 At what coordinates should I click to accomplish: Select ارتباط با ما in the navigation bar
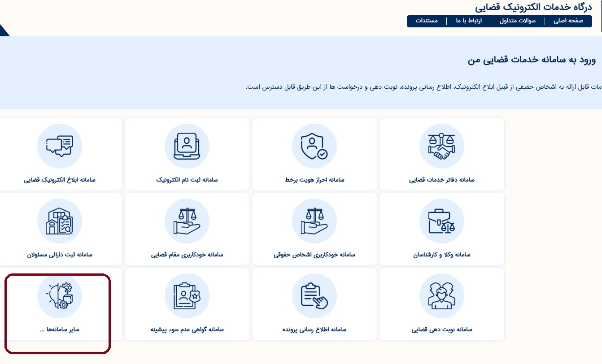(469, 21)
